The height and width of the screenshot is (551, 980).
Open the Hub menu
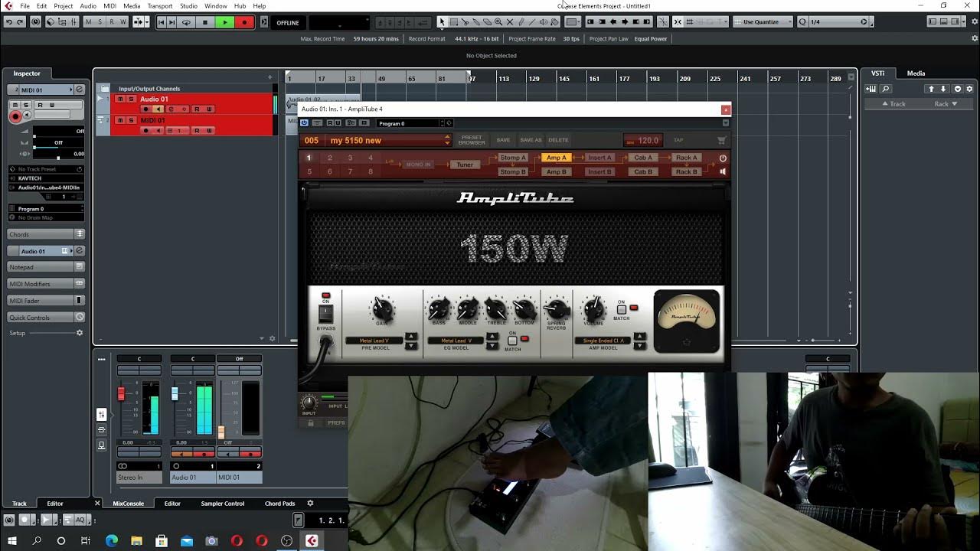click(x=240, y=6)
